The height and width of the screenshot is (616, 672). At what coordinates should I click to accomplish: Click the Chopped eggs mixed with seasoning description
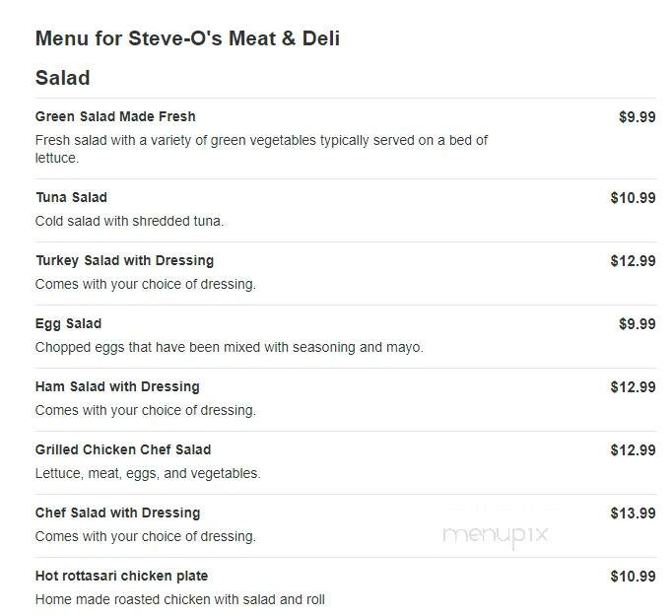click(230, 347)
